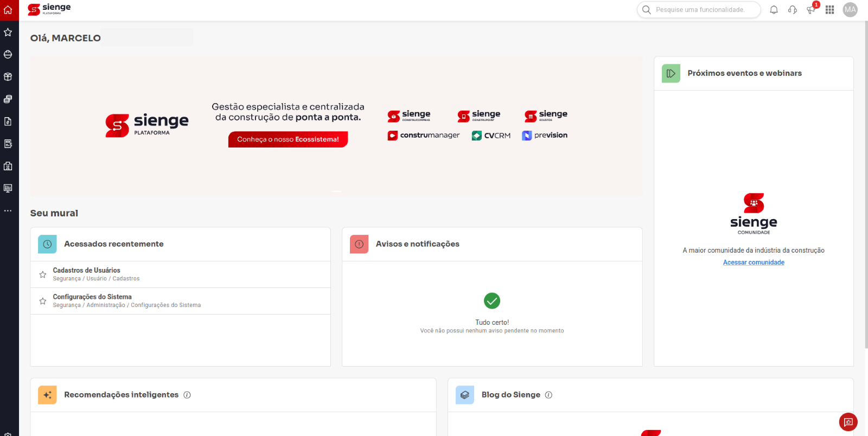
Task: Open the building real estate module icon
Action: tap(8, 166)
